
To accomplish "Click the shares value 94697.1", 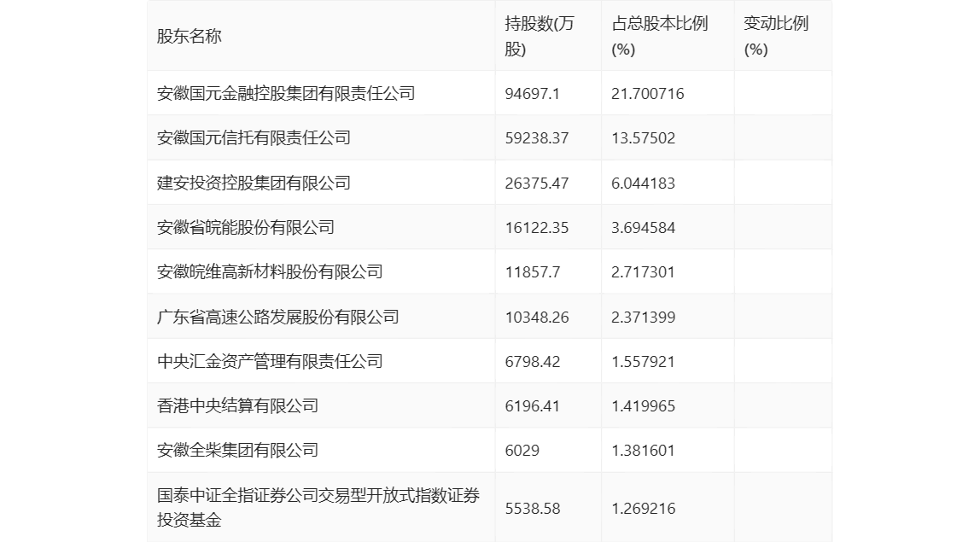I will coord(533,94).
